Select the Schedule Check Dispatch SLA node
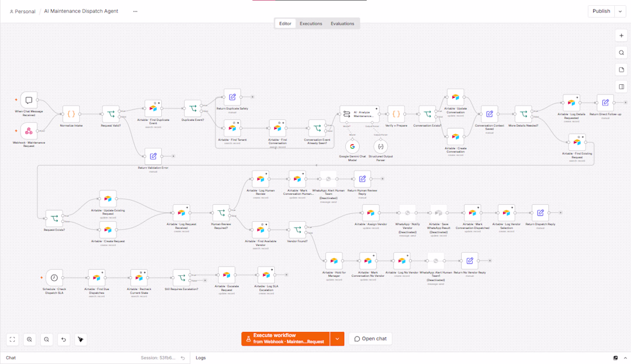This screenshot has width=631, height=364. pos(54,277)
